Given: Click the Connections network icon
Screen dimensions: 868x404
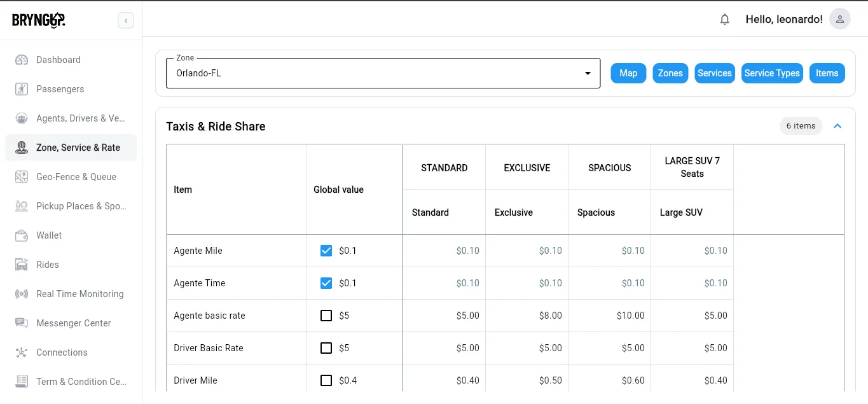Looking at the screenshot, I should 22,352.
